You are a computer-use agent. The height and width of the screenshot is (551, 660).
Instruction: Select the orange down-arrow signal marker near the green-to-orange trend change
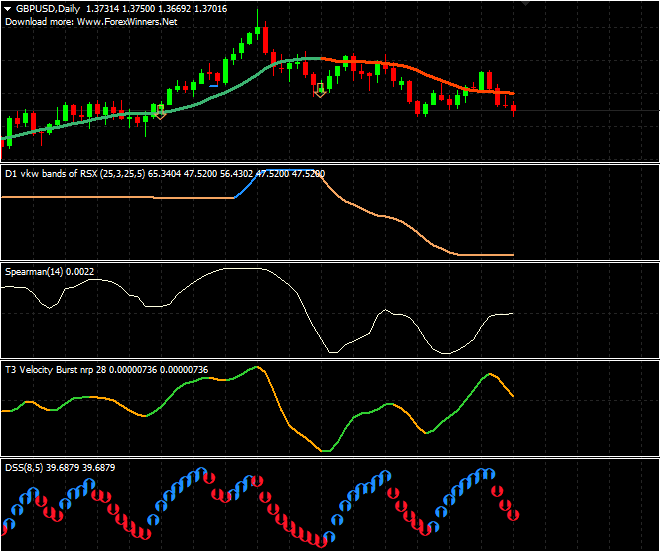[320, 90]
